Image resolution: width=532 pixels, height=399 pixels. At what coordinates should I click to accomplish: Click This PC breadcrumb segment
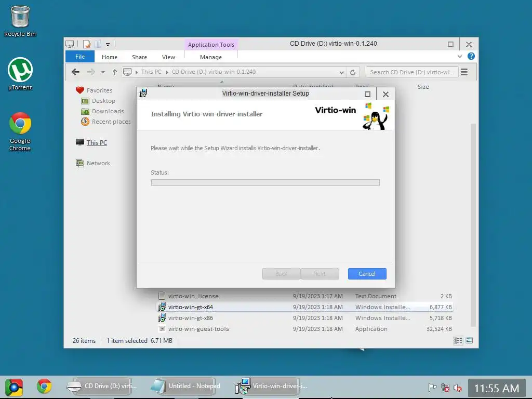tap(151, 72)
